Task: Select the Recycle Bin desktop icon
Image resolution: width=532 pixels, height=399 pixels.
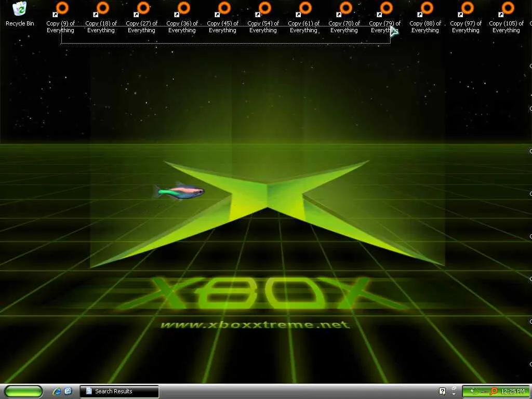Action: point(20,14)
